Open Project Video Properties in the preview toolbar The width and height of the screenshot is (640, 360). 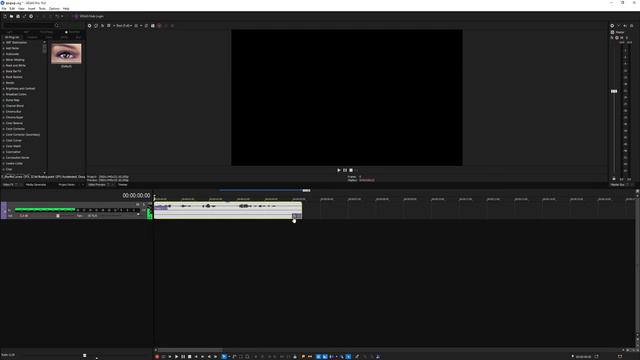pyautogui.click(x=89, y=26)
